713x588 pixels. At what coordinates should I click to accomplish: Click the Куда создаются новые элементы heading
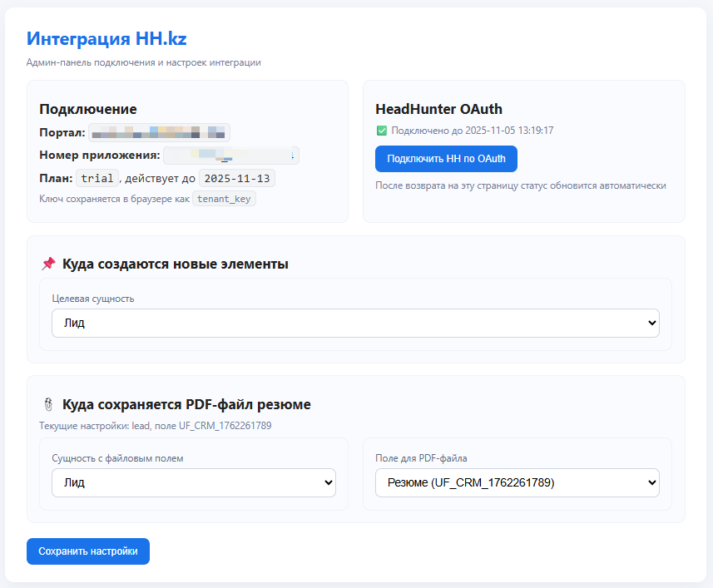(176, 264)
